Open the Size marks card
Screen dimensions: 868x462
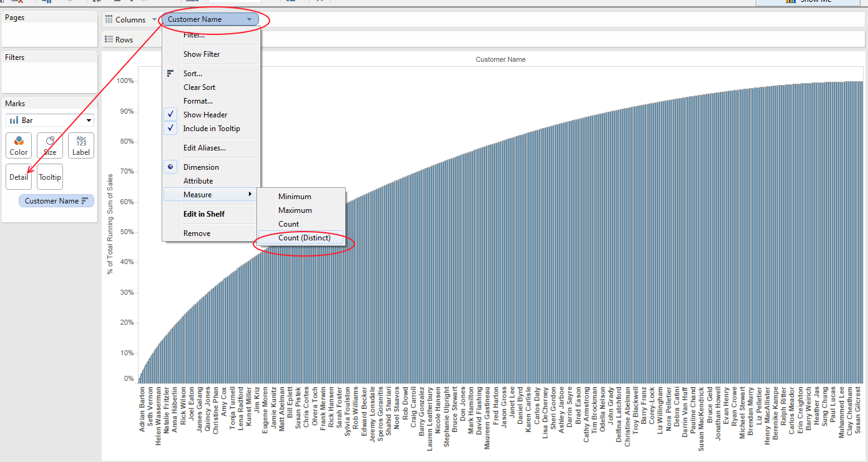[50, 145]
